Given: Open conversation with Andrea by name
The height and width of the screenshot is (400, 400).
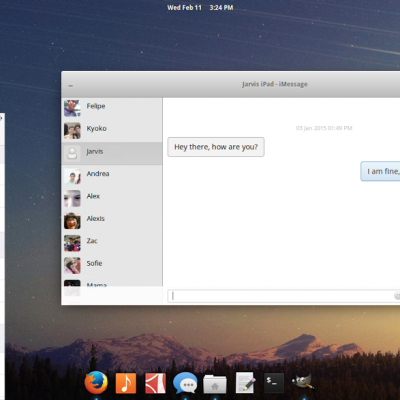Looking at the screenshot, I should (x=98, y=173).
